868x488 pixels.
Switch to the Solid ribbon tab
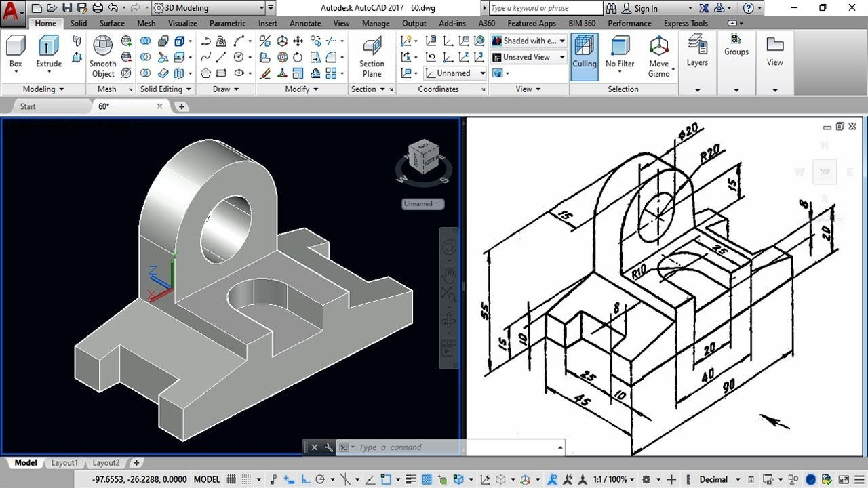pos(79,23)
